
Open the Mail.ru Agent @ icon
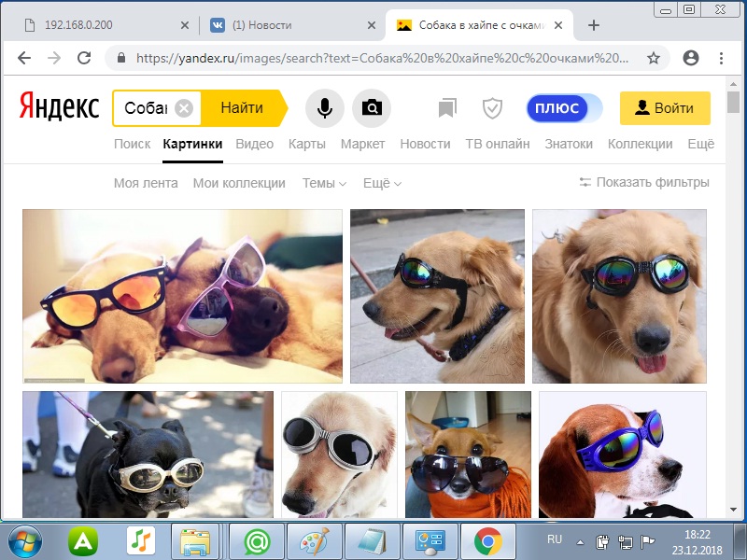click(258, 542)
